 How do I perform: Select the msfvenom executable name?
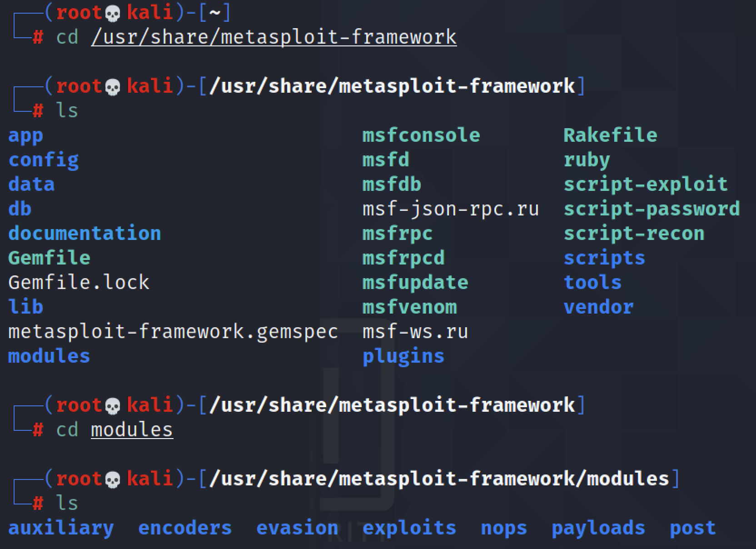[x=409, y=307]
